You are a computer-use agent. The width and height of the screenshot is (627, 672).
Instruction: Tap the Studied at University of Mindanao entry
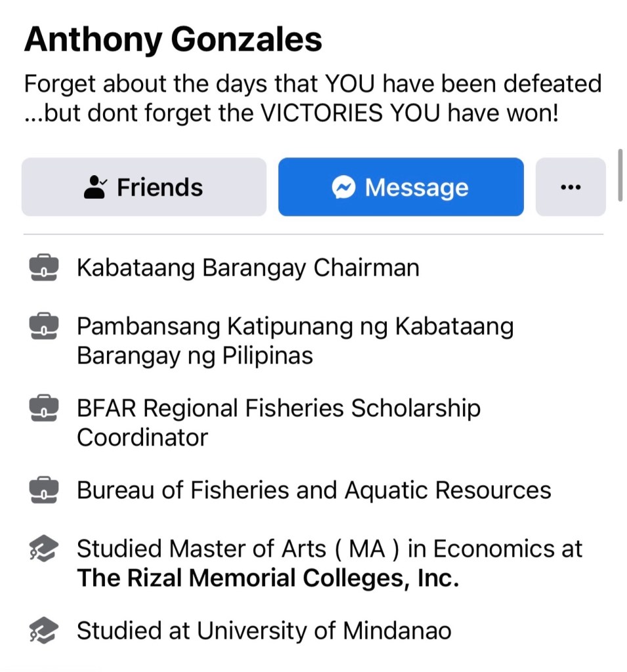coord(264,631)
